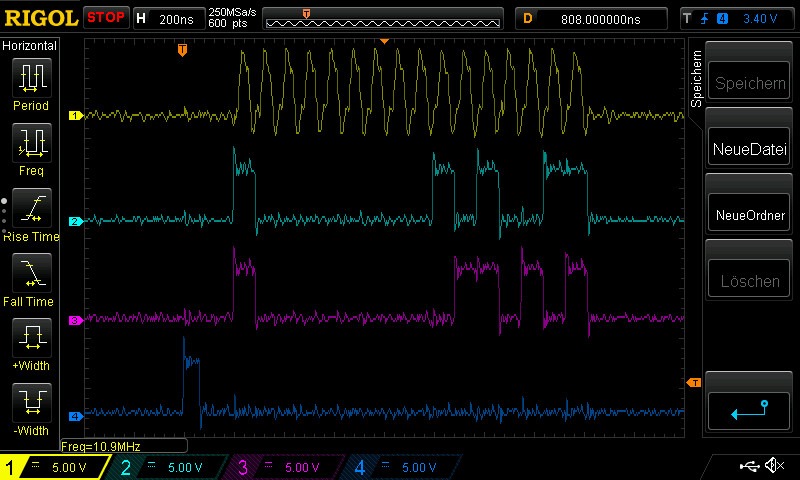Click the channel 2 5.00 V scale value
Screen dimensions: 800x480
click(185, 467)
